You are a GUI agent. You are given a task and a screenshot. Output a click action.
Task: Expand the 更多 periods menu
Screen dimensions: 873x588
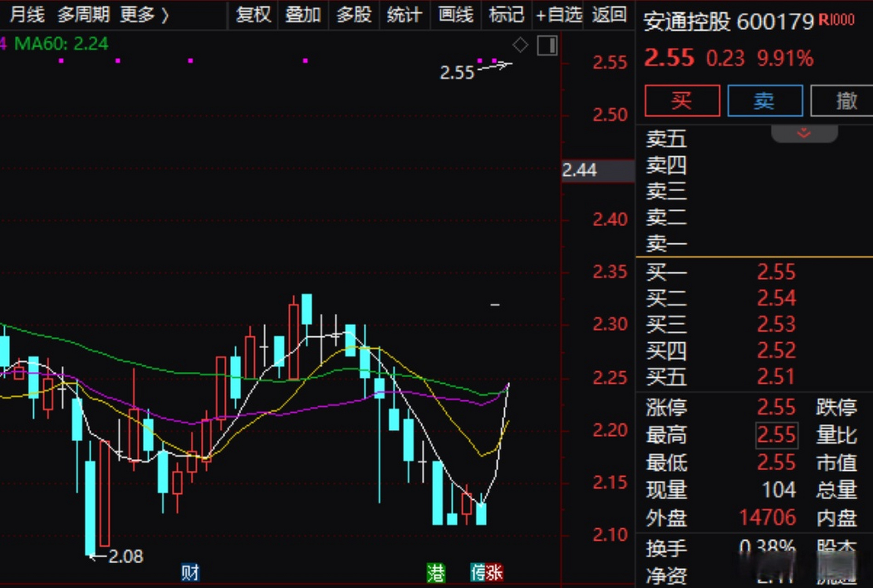144,15
